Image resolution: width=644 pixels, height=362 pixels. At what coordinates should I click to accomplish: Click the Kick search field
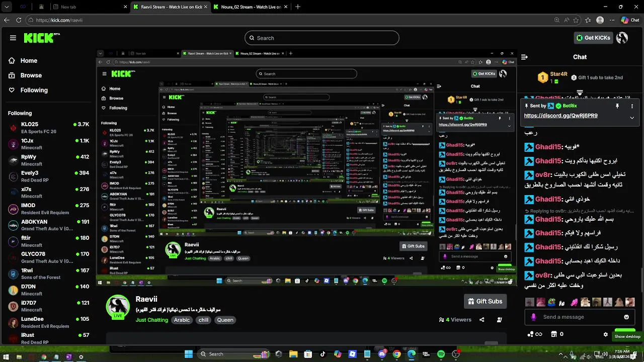point(321,38)
